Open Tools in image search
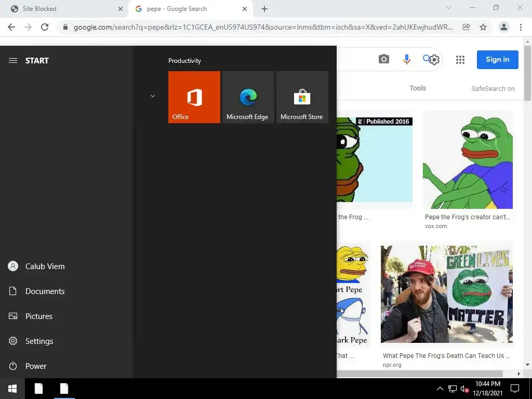The image size is (532, 399). coord(418,88)
